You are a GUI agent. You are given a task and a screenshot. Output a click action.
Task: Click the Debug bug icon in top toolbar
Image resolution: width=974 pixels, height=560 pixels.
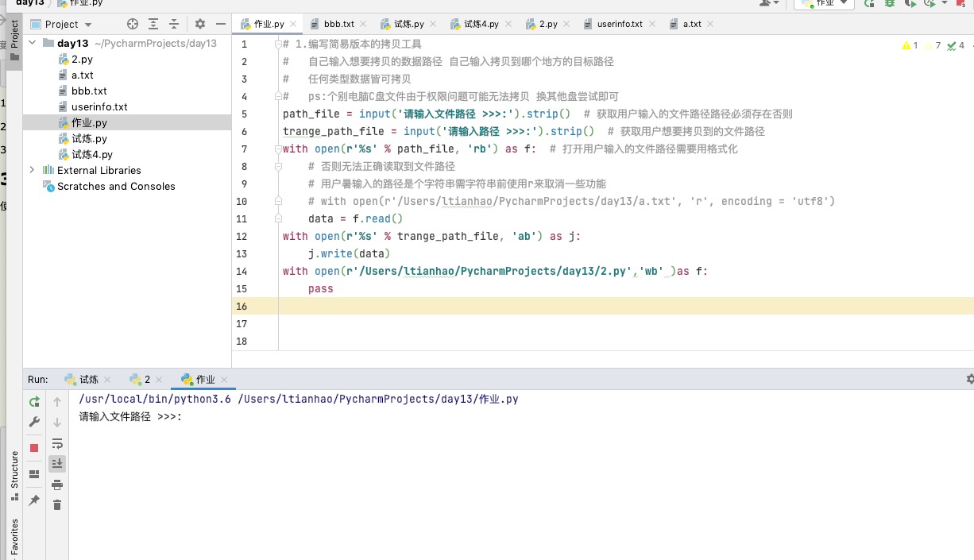888,3
